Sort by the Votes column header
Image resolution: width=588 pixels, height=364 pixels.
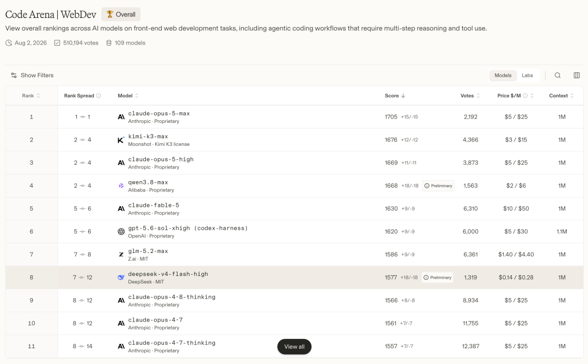pos(470,96)
